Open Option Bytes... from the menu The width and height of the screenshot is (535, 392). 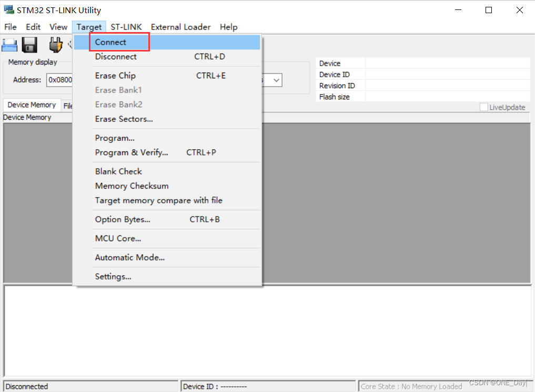(167, 220)
